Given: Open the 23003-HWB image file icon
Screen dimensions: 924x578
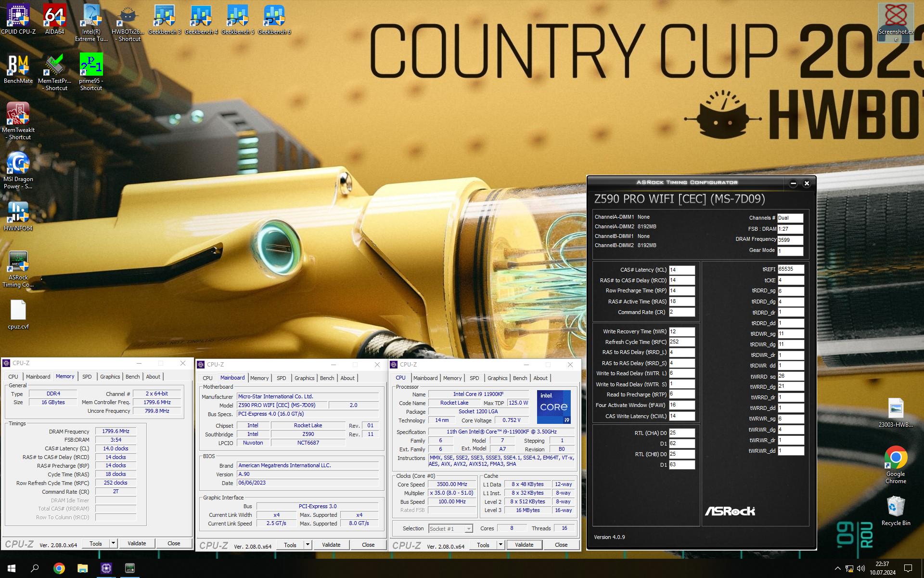Looking at the screenshot, I should tap(896, 413).
